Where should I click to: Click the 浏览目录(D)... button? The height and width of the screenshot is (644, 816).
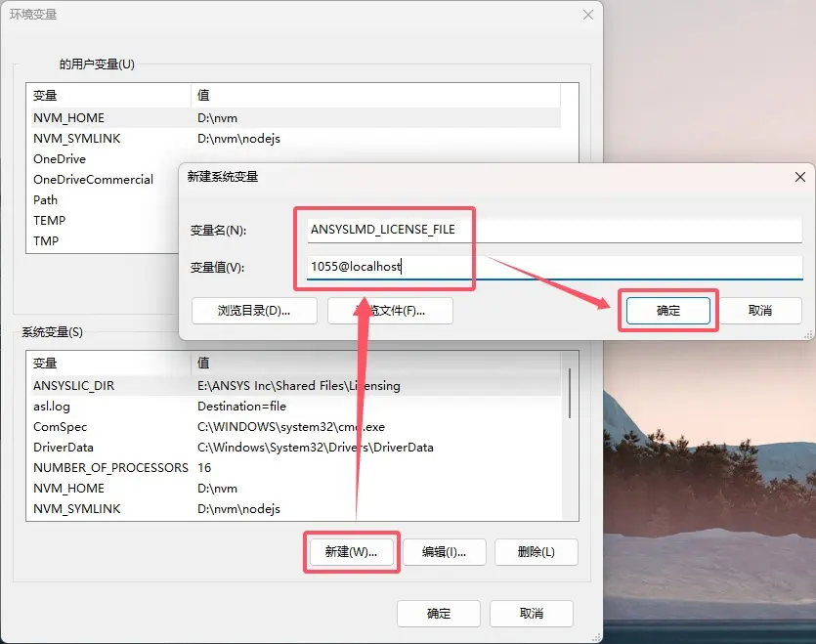pyautogui.click(x=254, y=311)
